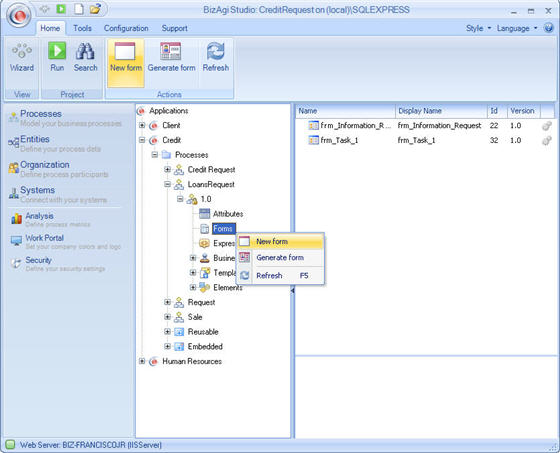The width and height of the screenshot is (560, 453).
Task: Select the frm_Information_Request form row
Action: [425, 125]
